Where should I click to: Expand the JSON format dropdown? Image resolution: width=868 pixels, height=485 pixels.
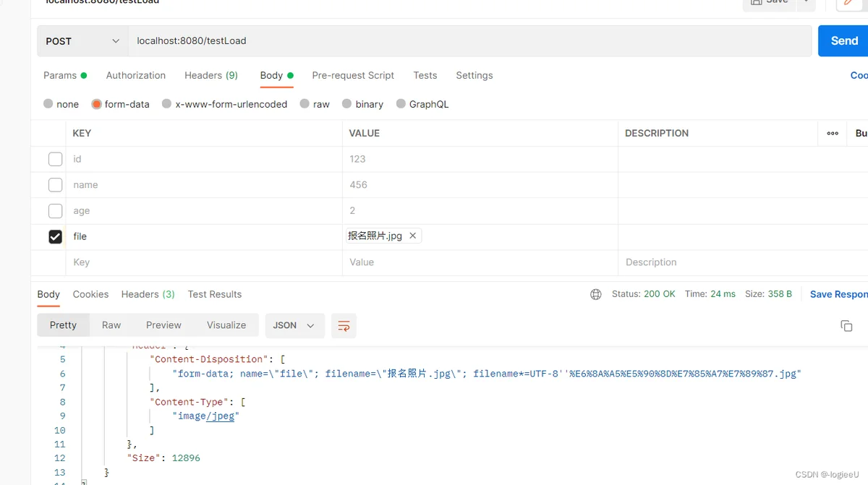[293, 325]
